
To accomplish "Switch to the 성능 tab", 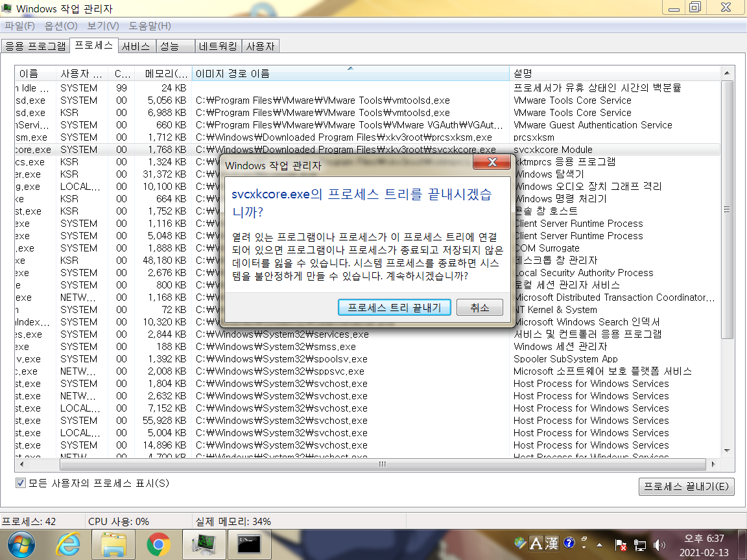I will pos(175,46).
